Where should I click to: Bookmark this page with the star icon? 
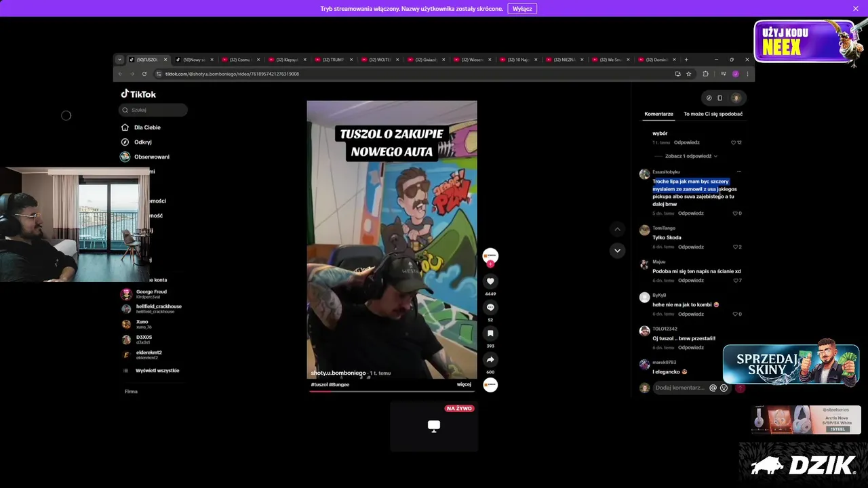click(x=688, y=74)
